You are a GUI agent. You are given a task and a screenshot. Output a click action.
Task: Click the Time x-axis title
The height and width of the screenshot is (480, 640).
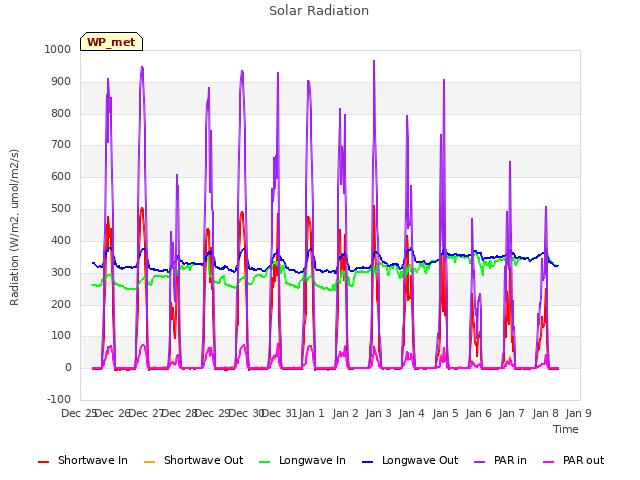coord(565,429)
